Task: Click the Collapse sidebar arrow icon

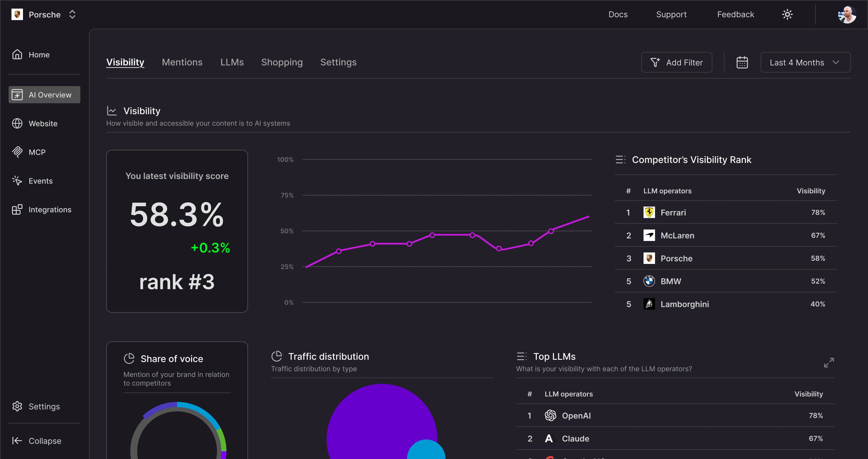Action: click(x=17, y=441)
